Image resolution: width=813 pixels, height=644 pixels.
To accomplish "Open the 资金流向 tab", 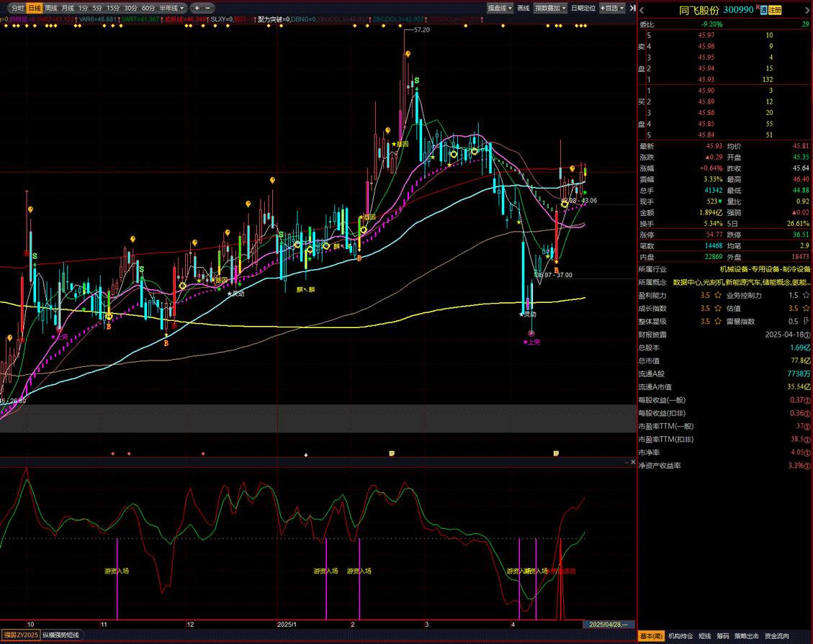I will tap(777, 636).
